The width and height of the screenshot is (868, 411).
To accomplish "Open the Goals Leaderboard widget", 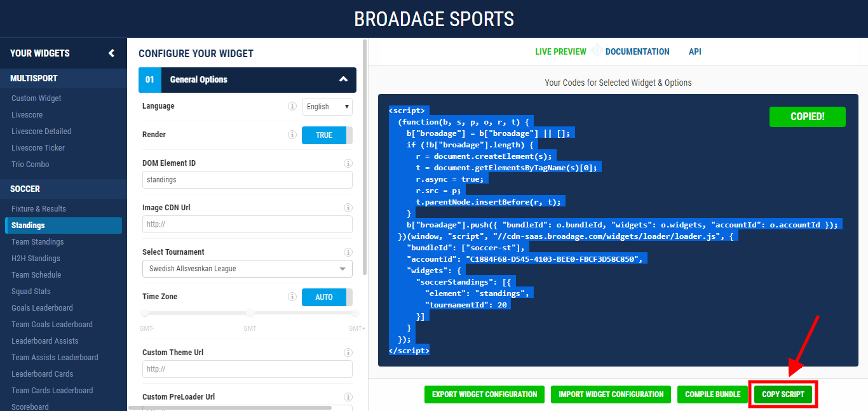I will tap(42, 308).
